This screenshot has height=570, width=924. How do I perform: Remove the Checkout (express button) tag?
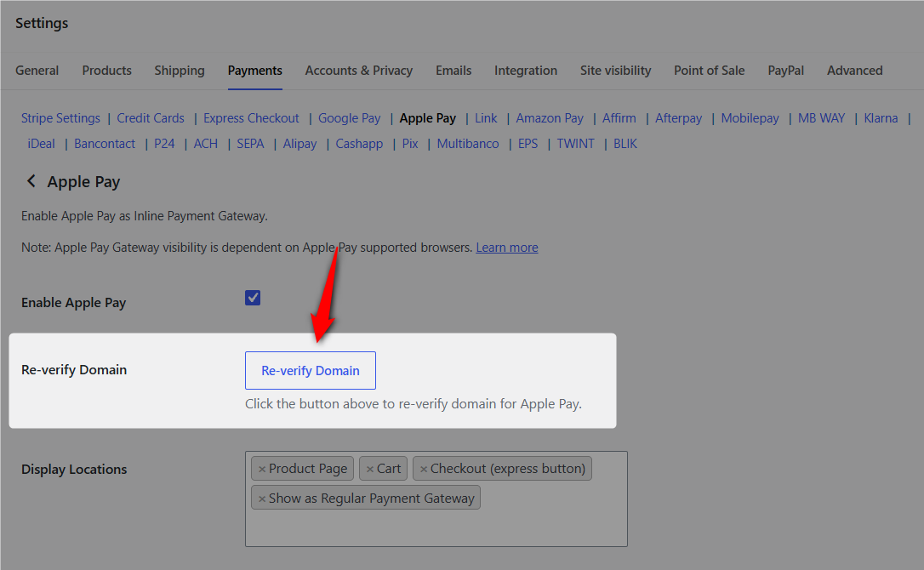coord(424,470)
